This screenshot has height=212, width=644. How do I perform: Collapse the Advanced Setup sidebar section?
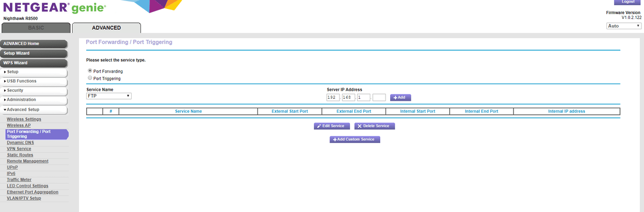33,110
